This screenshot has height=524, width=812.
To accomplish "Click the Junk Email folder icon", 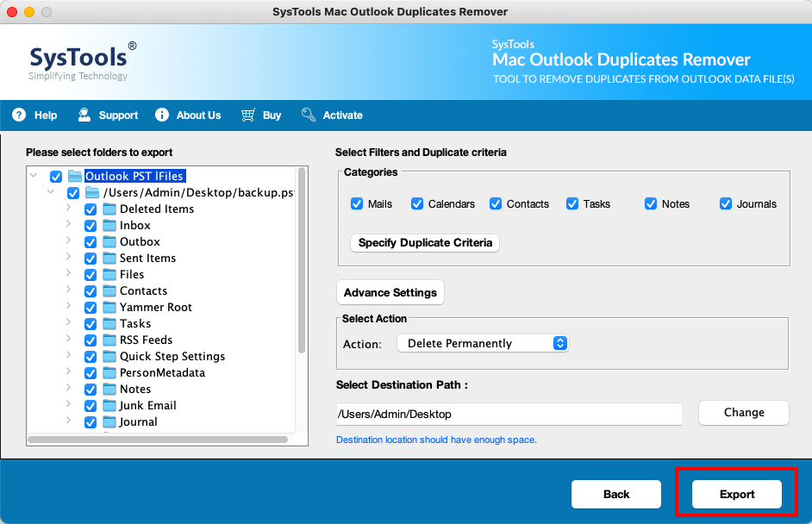I will [109, 405].
